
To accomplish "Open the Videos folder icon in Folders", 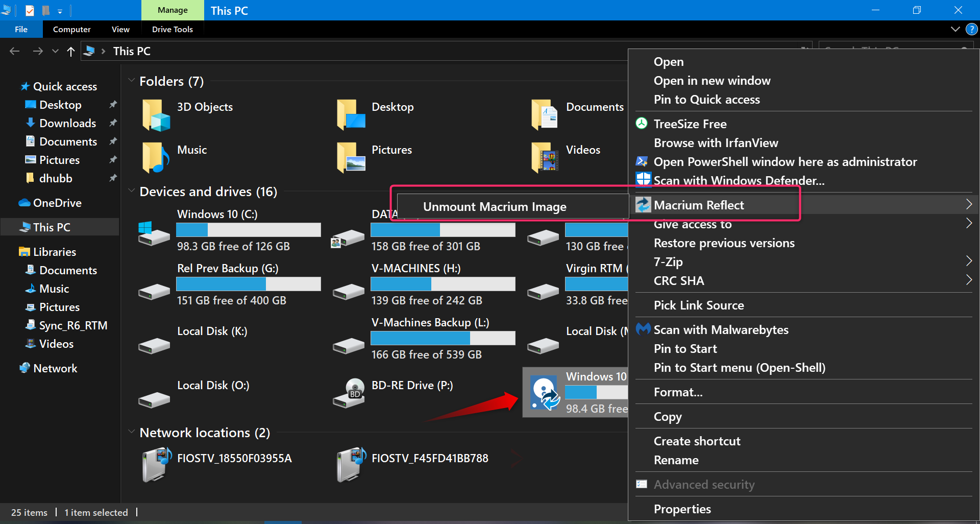I will coord(545,157).
